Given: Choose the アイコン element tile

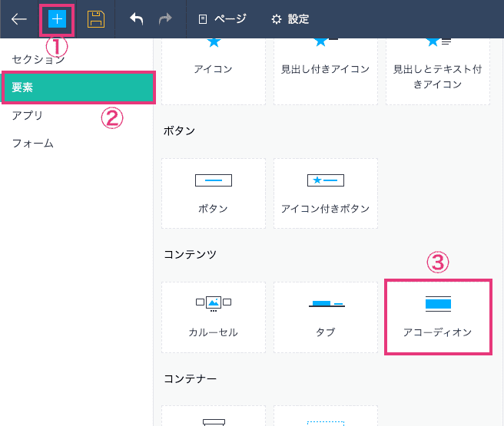Looking at the screenshot, I should tap(213, 69).
